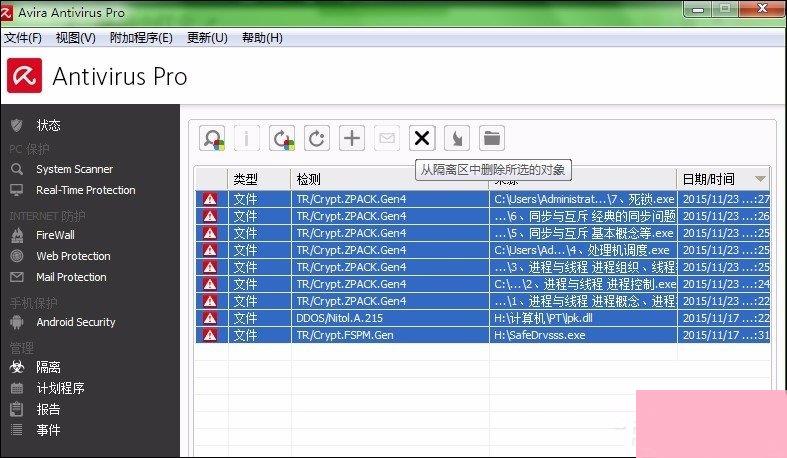Viewport: 787px width, 458px height.
Task: Open Android Security in the sidebar
Action: coord(76,322)
